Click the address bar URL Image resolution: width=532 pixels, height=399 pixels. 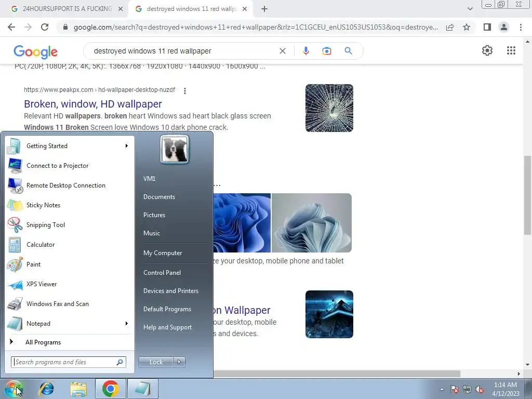pos(256,27)
